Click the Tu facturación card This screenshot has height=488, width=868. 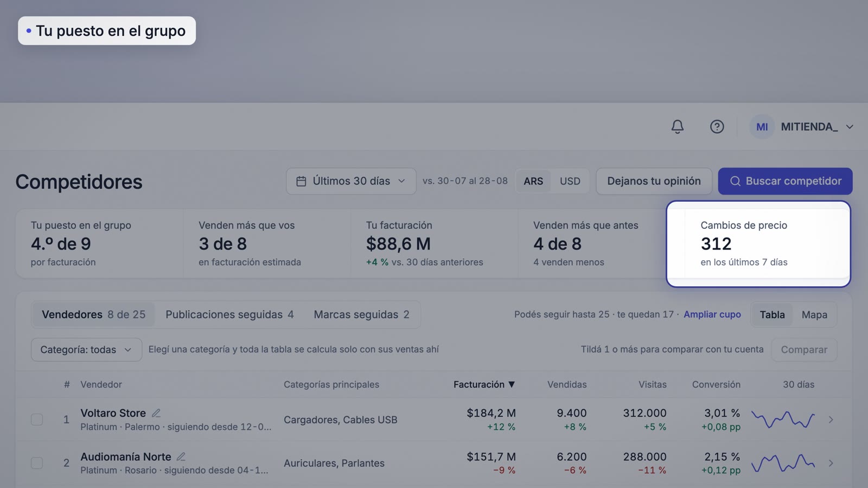[x=435, y=243]
